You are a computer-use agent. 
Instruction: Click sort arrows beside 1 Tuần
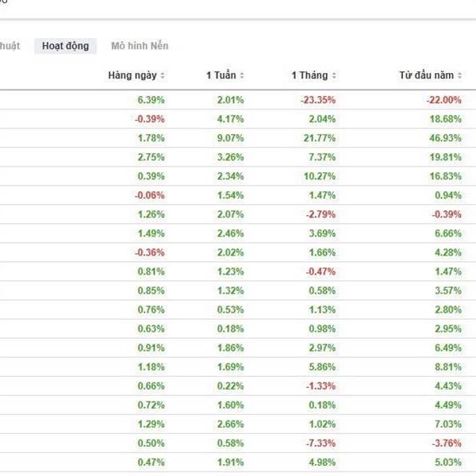coord(242,75)
